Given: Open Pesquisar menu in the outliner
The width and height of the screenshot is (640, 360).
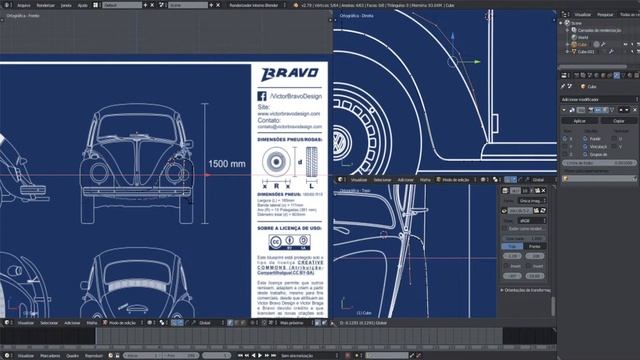Looking at the screenshot, I should click(605, 14).
